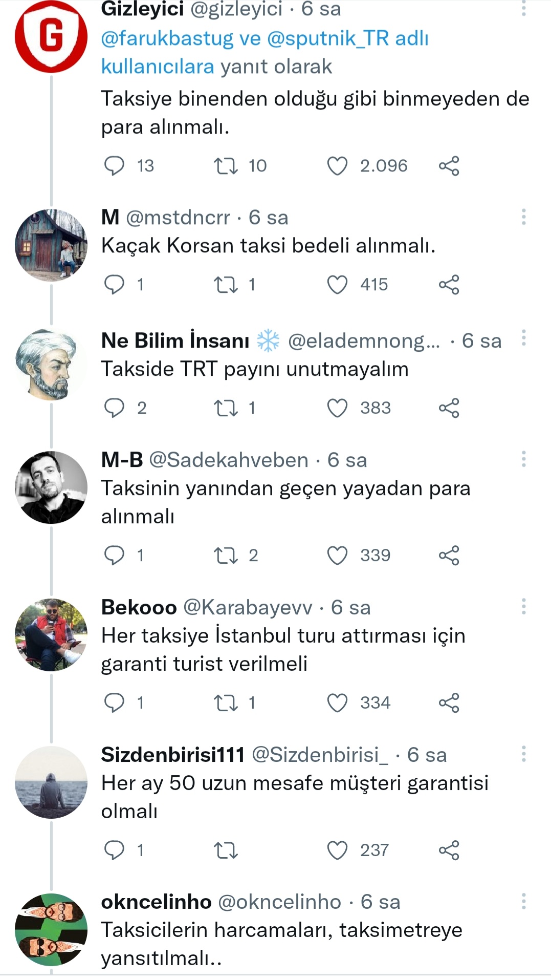Reply to Sizdenbirisi111's müşteri garantisi tweet
The height and width of the screenshot is (980, 551).
pyautogui.click(x=114, y=850)
